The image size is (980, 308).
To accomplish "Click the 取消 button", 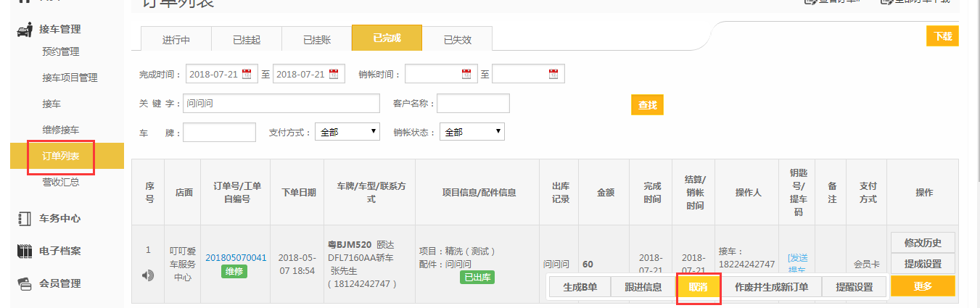I will 698,287.
